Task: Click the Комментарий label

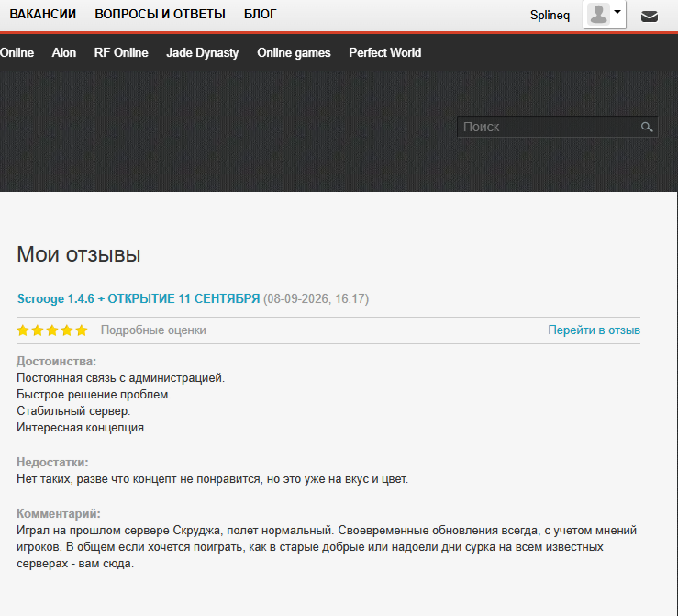Action: click(59, 514)
